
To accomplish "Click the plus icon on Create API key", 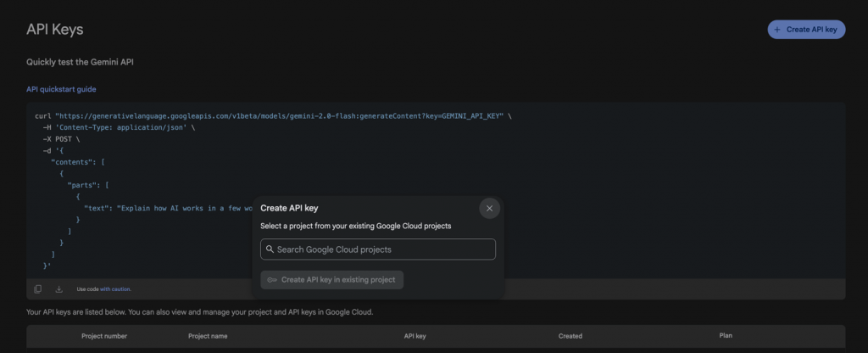I will coord(777,30).
